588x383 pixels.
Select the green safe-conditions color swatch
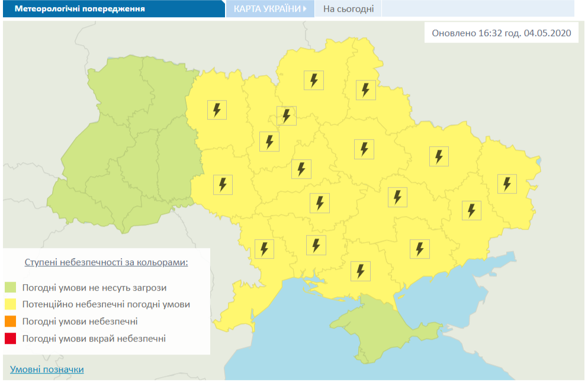[10, 286]
